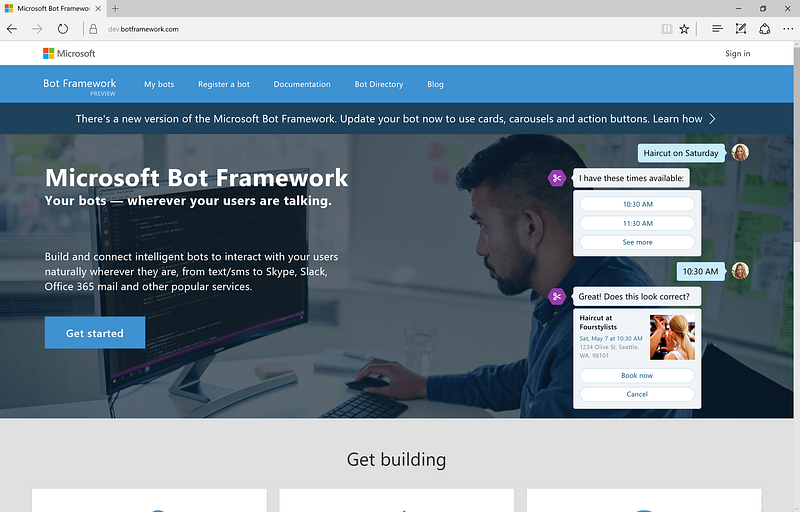Add page to favorites star icon
The width and height of the screenshot is (800, 512).
click(684, 29)
